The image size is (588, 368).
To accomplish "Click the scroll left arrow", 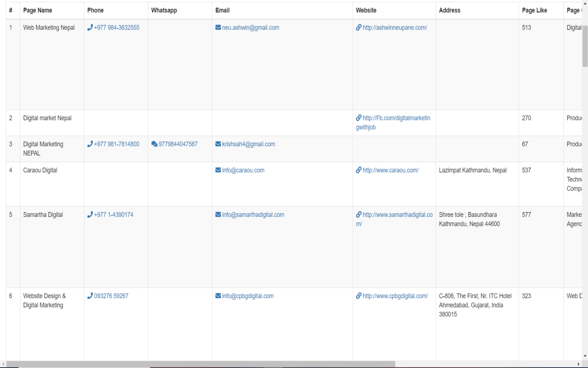I will point(3,364).
